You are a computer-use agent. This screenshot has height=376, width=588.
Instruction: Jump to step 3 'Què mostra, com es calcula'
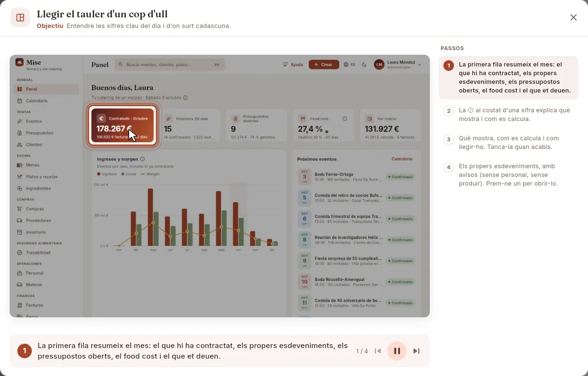pos(508,143)
